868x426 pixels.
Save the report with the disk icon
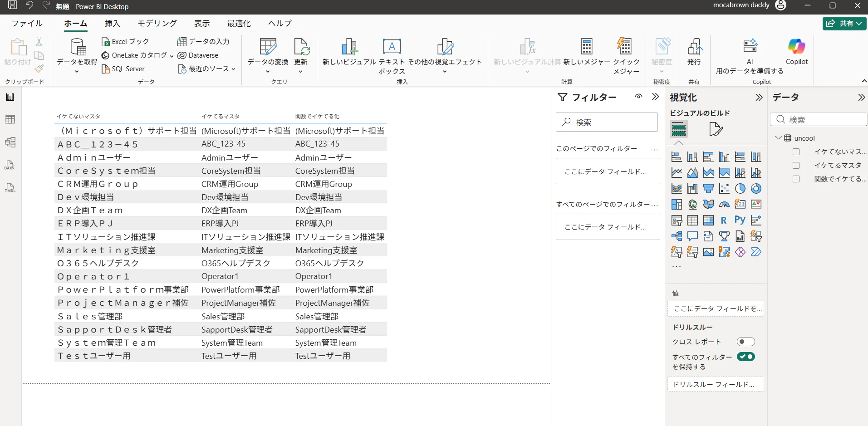click(x=12, y=5)
